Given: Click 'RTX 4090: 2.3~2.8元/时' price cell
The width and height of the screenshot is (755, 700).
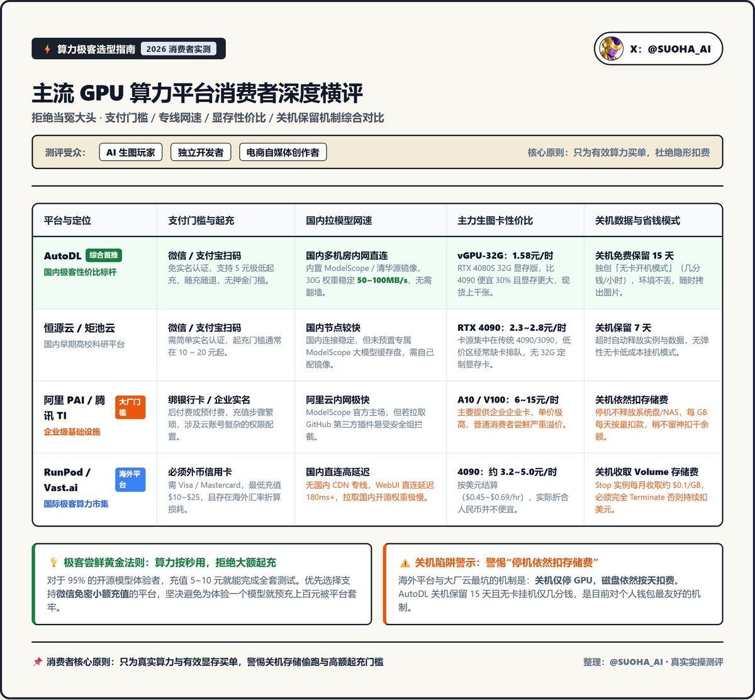Looking at the screenshot, I should tap(512, 328).
